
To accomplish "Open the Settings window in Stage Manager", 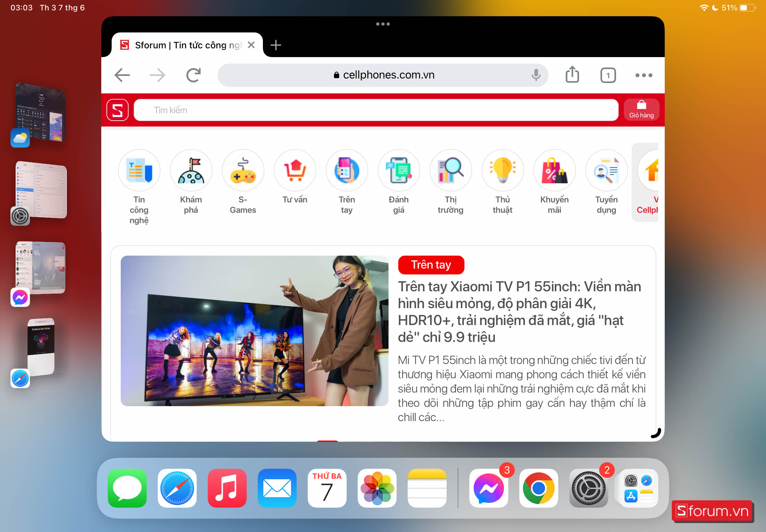I will coord(41,190).
